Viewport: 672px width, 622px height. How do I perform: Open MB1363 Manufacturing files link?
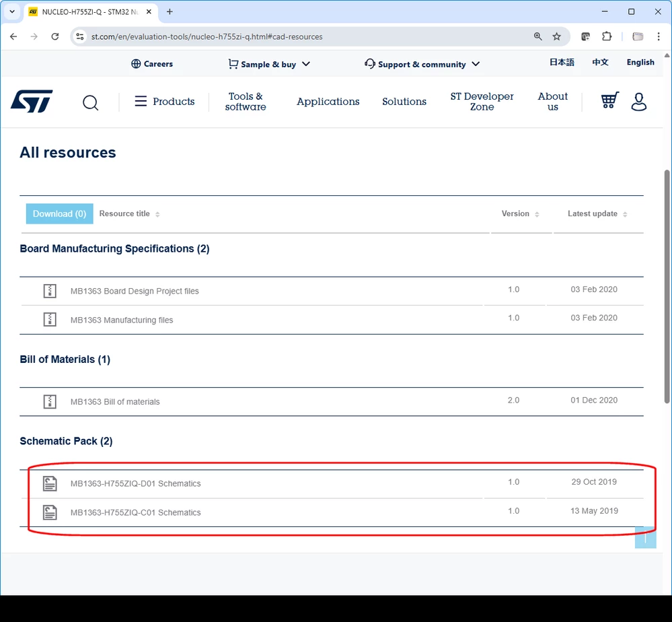(122, 320)
